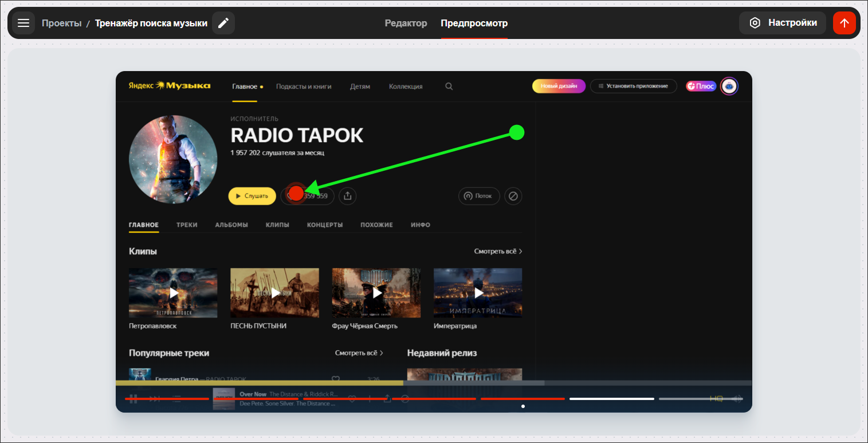Skip to the next track

(x=154, y=398)
